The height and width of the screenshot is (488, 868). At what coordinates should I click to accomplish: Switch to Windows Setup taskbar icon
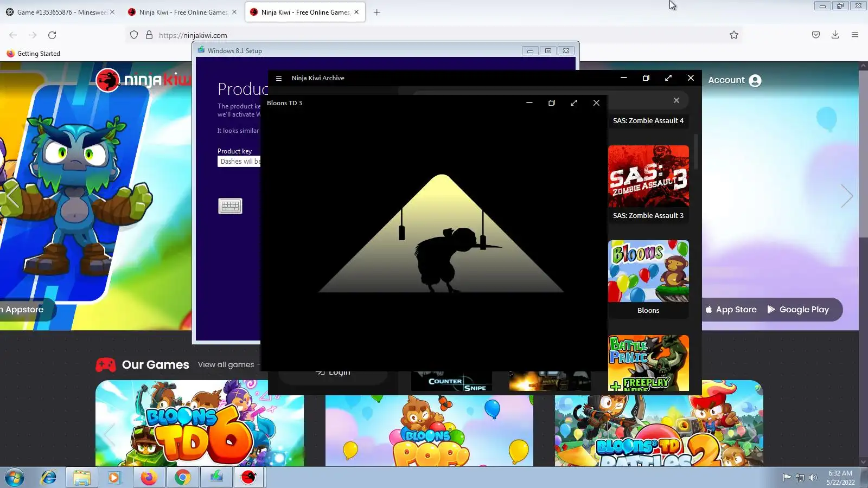[x=216, y=478]
